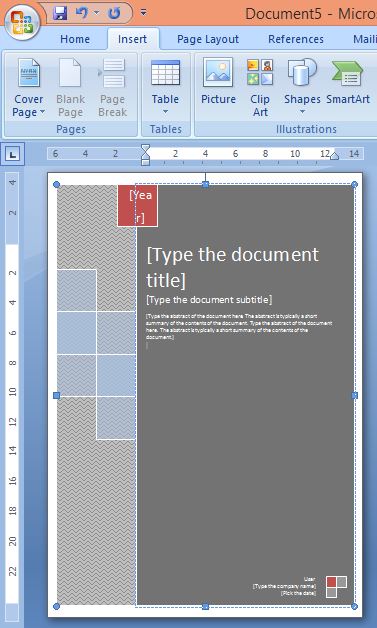Switch to the Home tab
Screen dimensions: 377x628
(75, 39)
